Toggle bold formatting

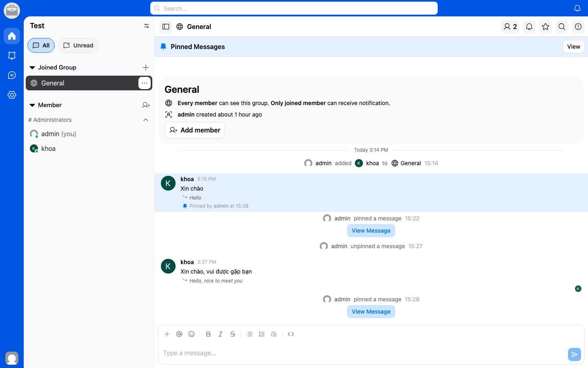[208, 334]
